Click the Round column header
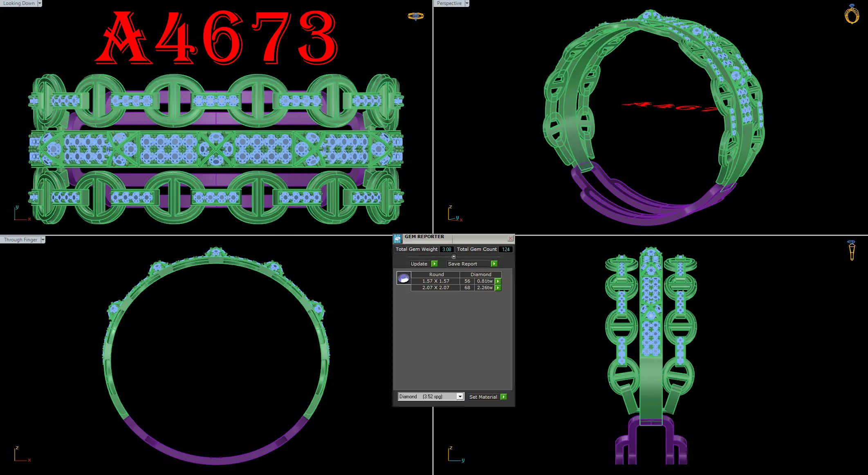 click(x=436, y=274)
